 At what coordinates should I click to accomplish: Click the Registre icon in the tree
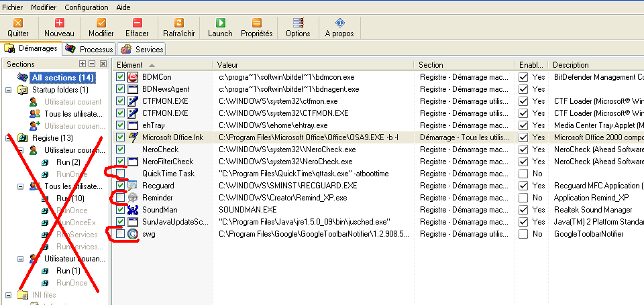click(22, 138)
